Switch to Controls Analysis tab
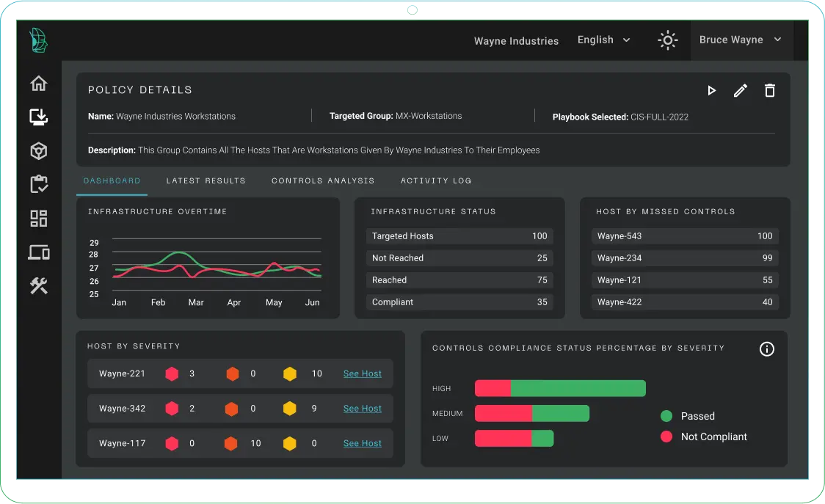Viewport: 825px width, 504px height. (322, 180)
